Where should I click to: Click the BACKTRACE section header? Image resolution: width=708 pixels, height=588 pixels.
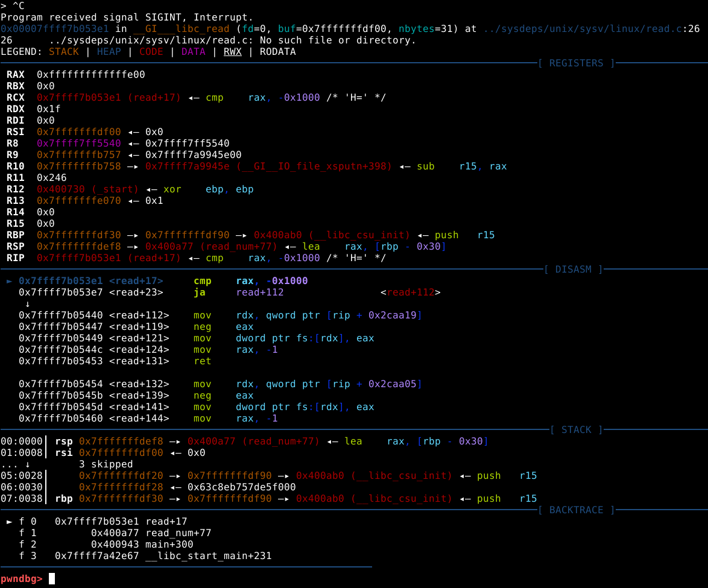[576, 510]
